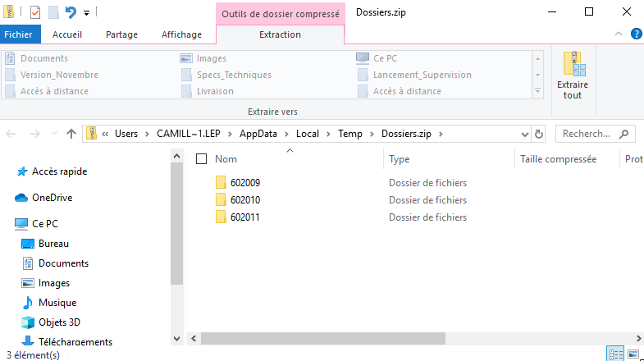Screen dimensions: 644x361
Task: Tick the select-all checkbox in the header
Action: (x=201, y=158)
